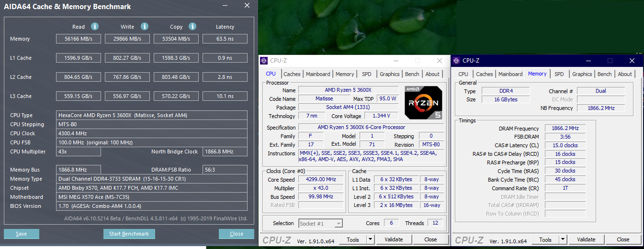Close the AIDA64 window with the title bar X
The image size is (644, 249).
click(x=247, y=6)
